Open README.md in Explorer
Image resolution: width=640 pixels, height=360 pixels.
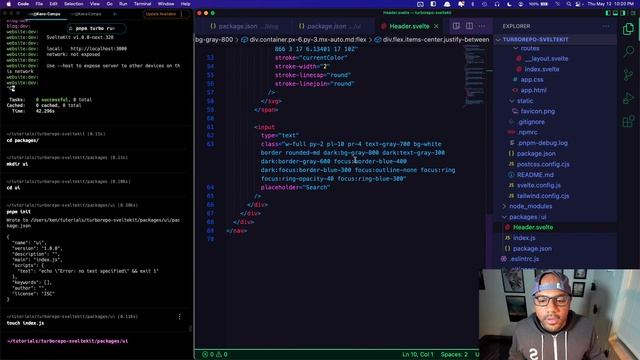(x=535, y=175)
